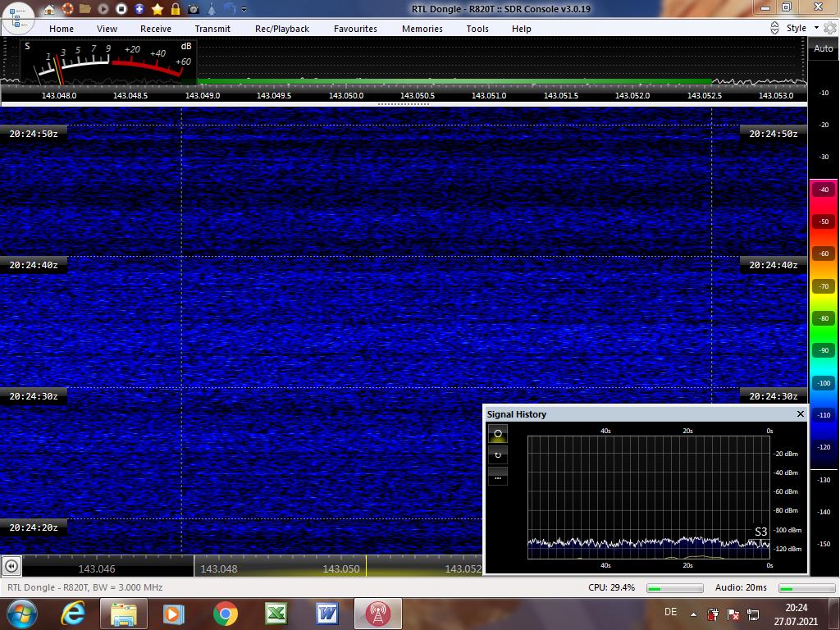This screenshot has width=840, height=630.
Task: Click the circular rewind icon at bottom-left
Action: click(x=11, y=566)
